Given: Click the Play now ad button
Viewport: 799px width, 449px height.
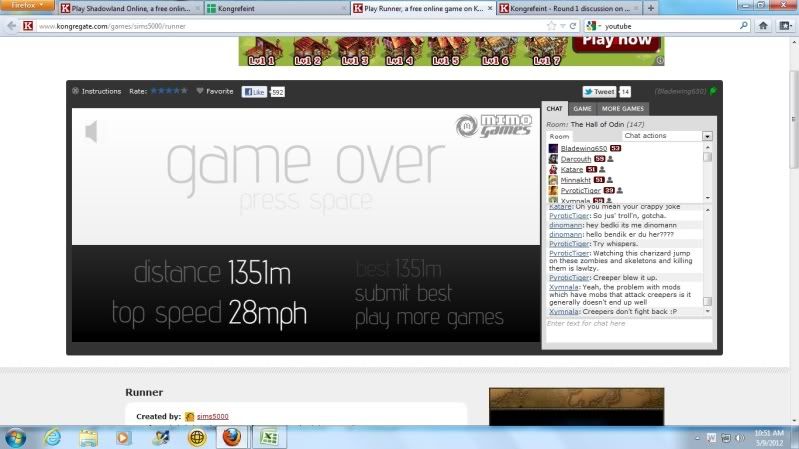Looking at the screenshot, I should (617, 42).
